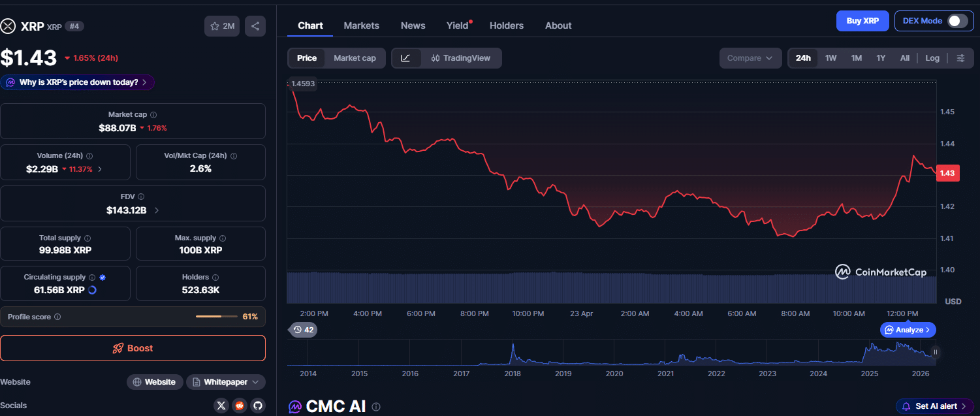This screenshot has height=416, width=980.
Task: Select the line chart icon
Action: pyautogui.click(x=405, y=58)
